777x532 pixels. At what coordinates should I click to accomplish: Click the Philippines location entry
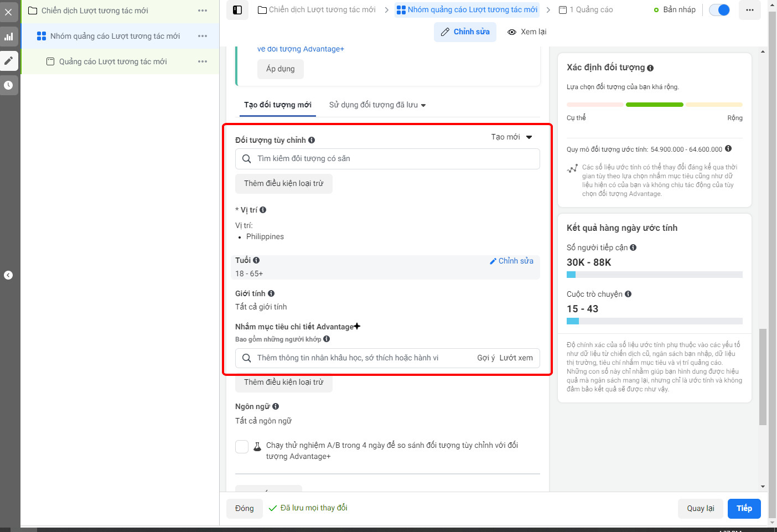click(265, 236)
